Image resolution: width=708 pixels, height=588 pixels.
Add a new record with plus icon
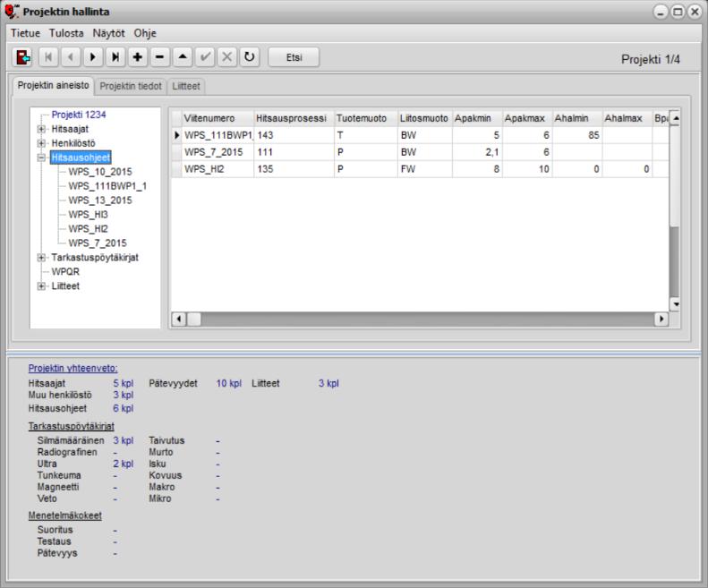[138, 57]
